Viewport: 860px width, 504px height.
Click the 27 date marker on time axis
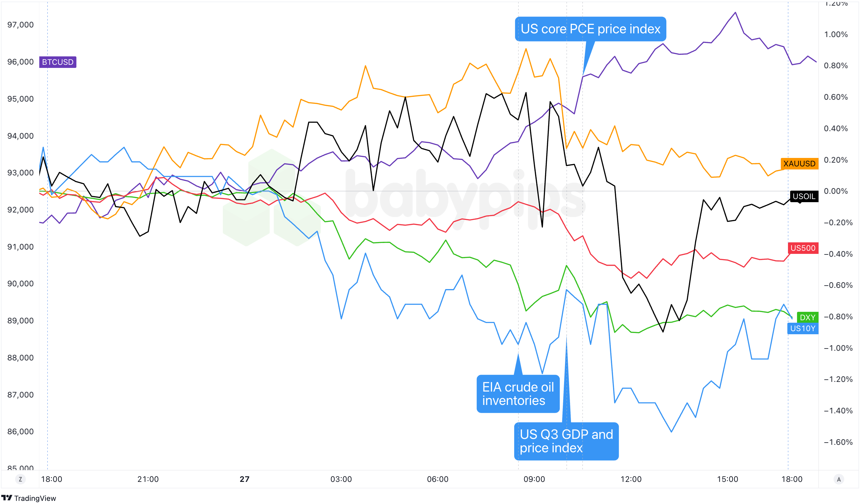244,479
